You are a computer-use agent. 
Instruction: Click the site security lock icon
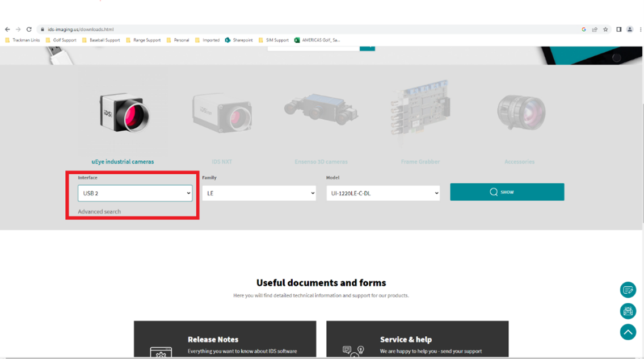tap(43, 30)
